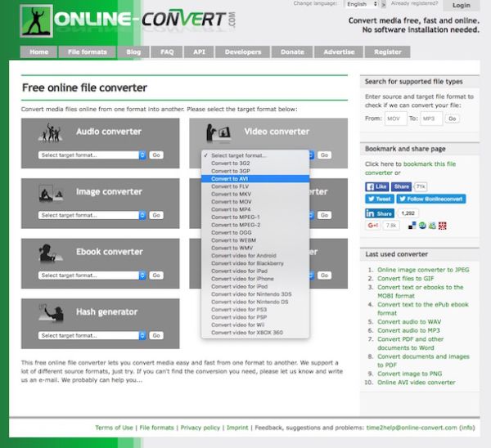Open Online image converter to JPEG link

[x=423, y=270]
